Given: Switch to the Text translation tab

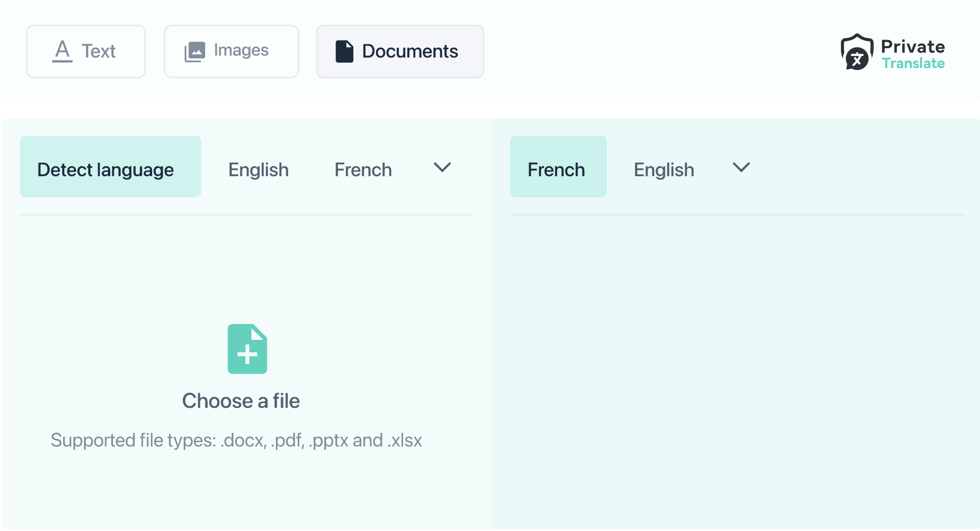Looking at the screenshot, I should (98, 51).
